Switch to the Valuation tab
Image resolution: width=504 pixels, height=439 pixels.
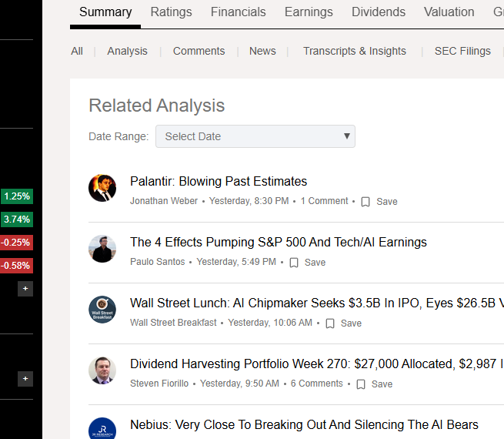click(449, 12)
